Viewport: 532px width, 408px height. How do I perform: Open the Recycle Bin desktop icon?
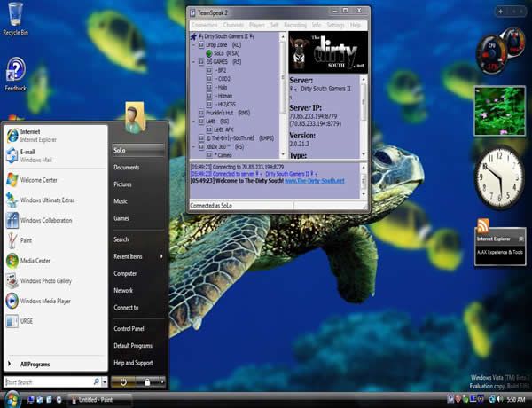[x=15, y=19]
